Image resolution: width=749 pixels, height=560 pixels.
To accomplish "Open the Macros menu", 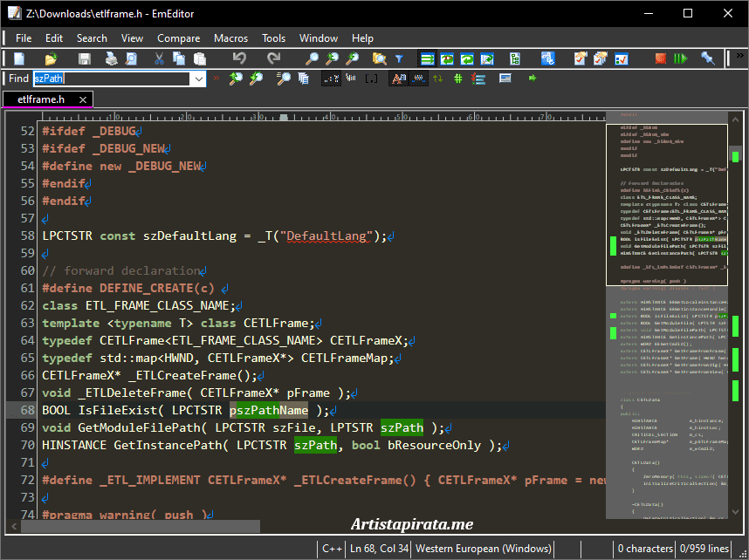I will [230, 38].
